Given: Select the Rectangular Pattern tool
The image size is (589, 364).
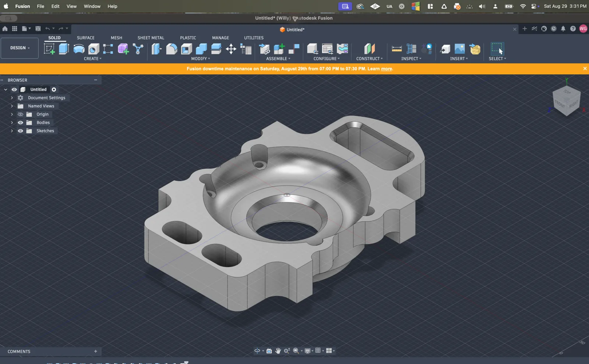Looking at the screenshot, I should click(x=108, y=49).
